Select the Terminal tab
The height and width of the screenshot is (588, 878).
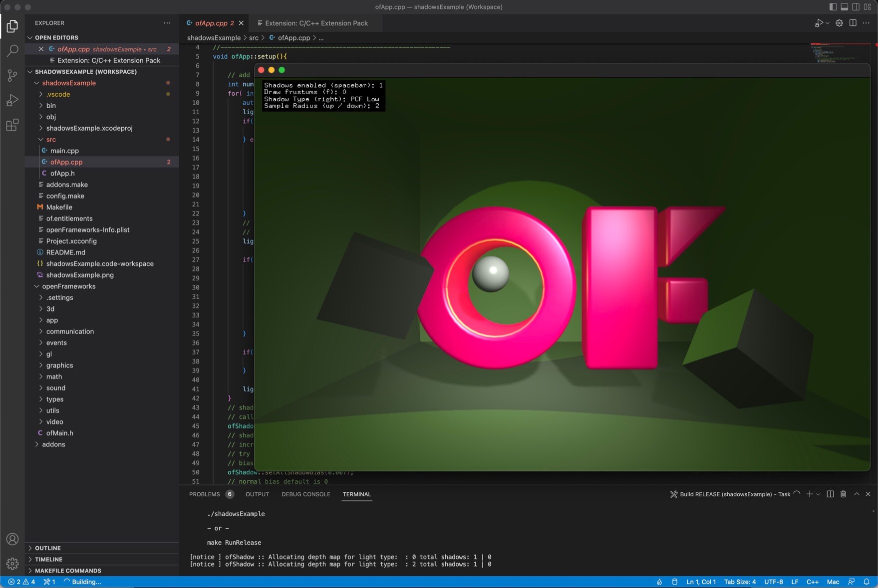357,494
